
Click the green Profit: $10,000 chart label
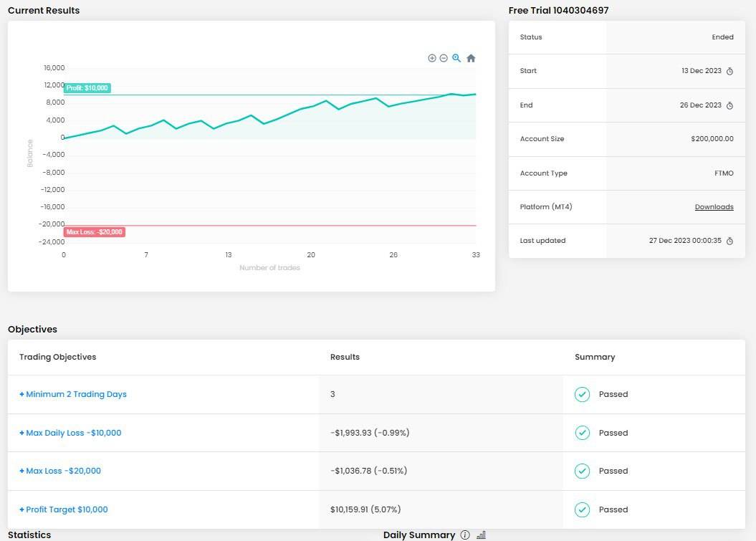click(87, 88)
